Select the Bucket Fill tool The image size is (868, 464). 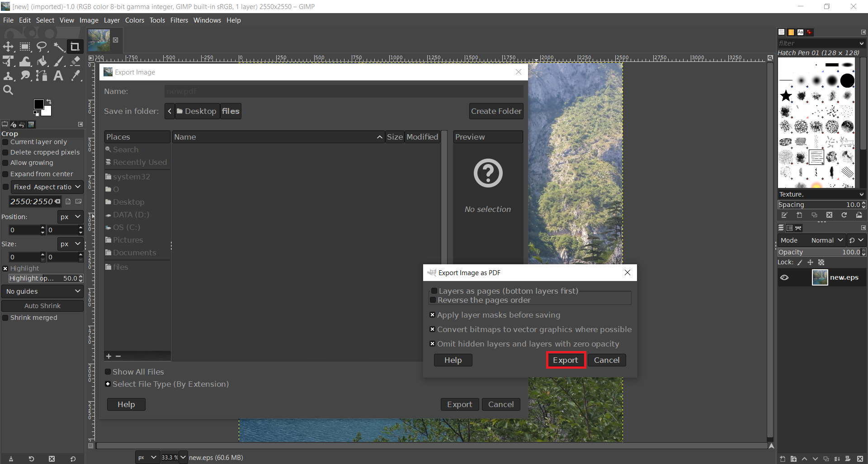click(x=42, y=61)
